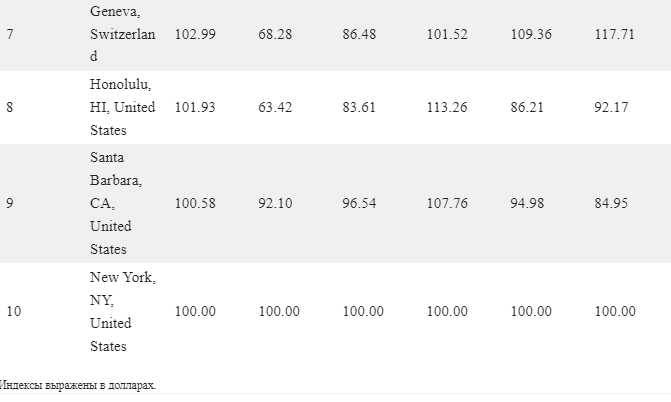Click rank number 9 in the table
Screen dimensions: 671x402
tap(10, 203)
